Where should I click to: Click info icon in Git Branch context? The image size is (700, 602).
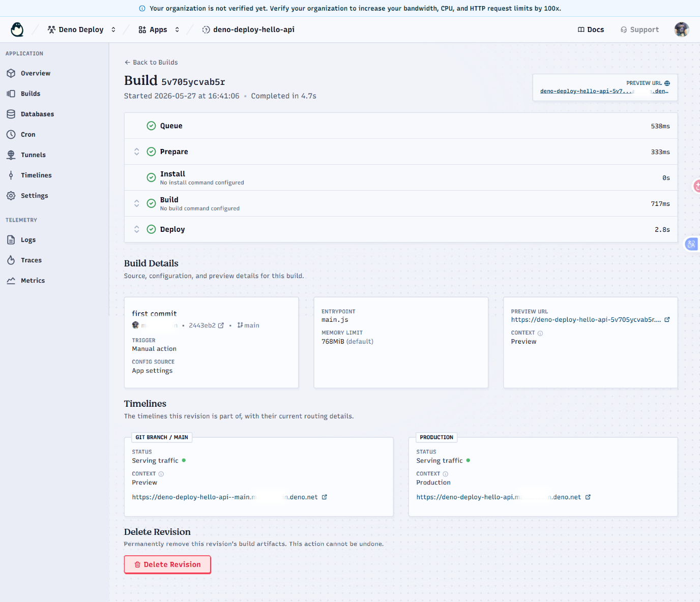click(x=161, y=474)
